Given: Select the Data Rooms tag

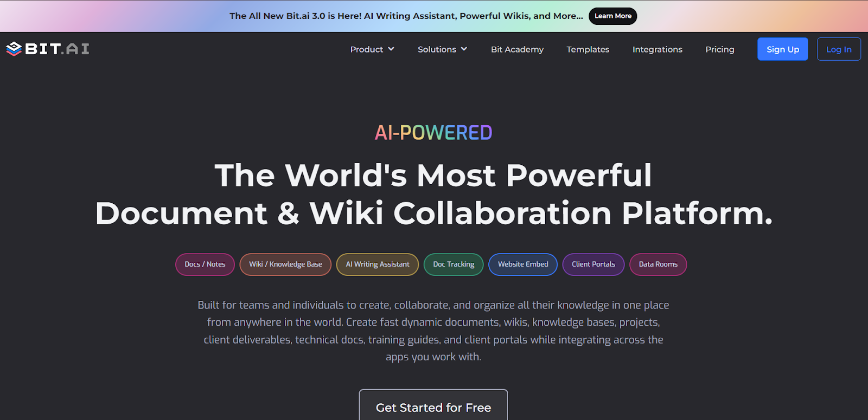Looking at the screenshot, I should click(x=658, y=264).
